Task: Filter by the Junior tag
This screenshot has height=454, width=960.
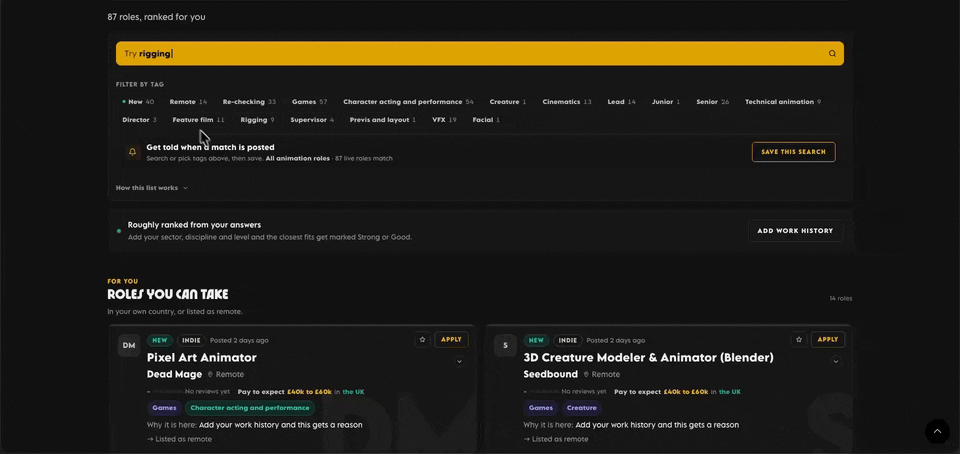Action: click(x=666, y=102)
